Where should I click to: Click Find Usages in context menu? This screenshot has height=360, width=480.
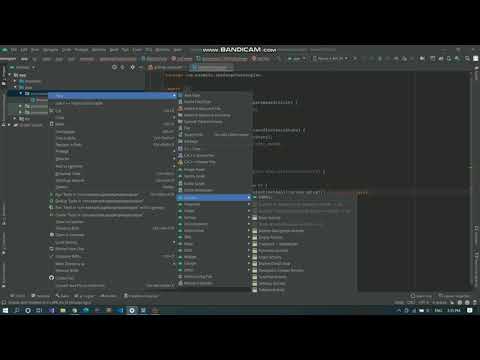(x=112, y=132)
